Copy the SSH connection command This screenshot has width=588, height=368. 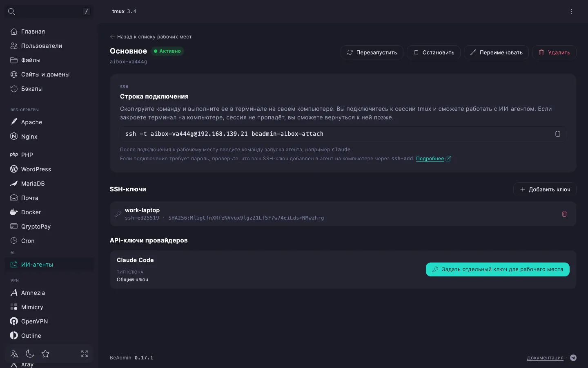tap(557, 134)
